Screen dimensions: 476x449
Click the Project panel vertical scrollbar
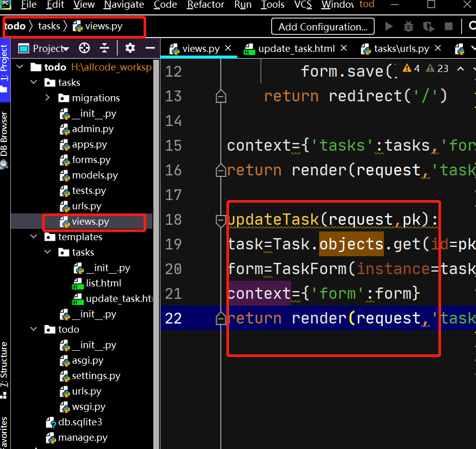coord(156,254)
